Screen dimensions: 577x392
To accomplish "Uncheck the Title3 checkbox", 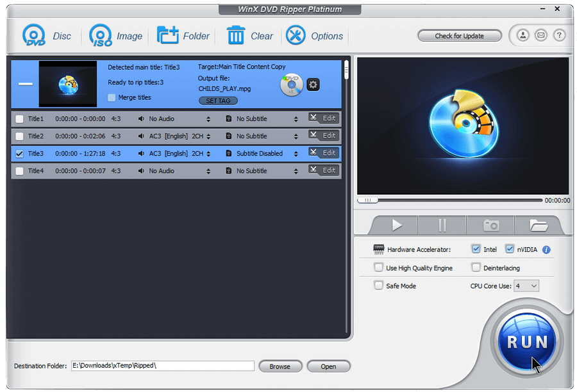I will (19, 154).
